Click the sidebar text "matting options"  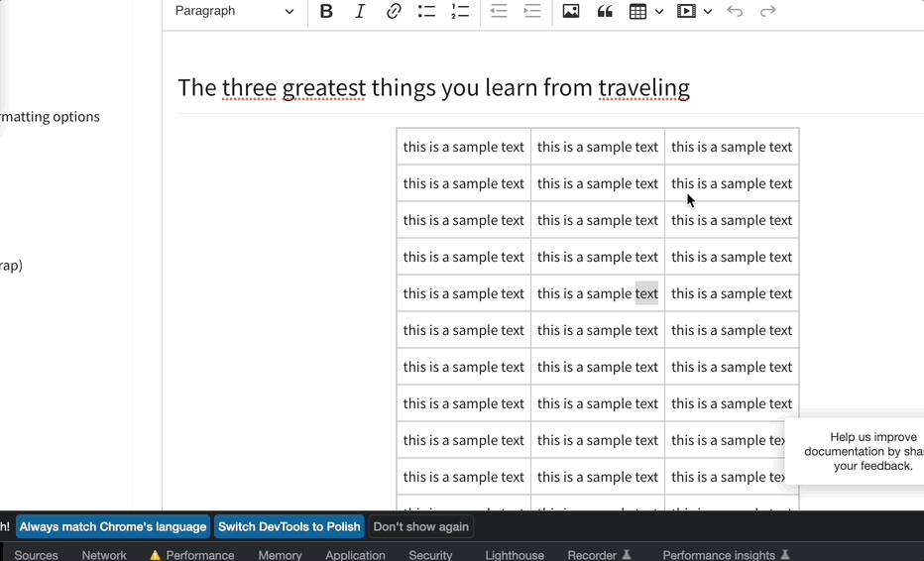coord(51,117)
